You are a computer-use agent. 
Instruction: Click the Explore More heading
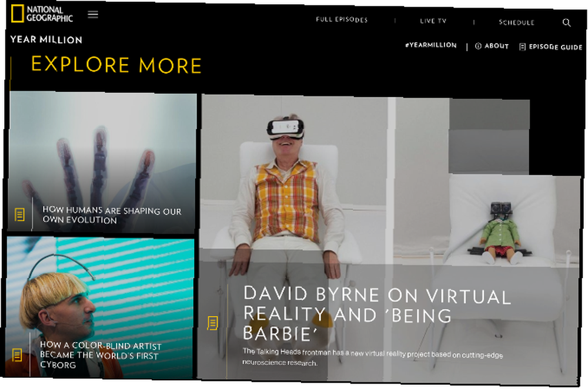pos(116,65)
